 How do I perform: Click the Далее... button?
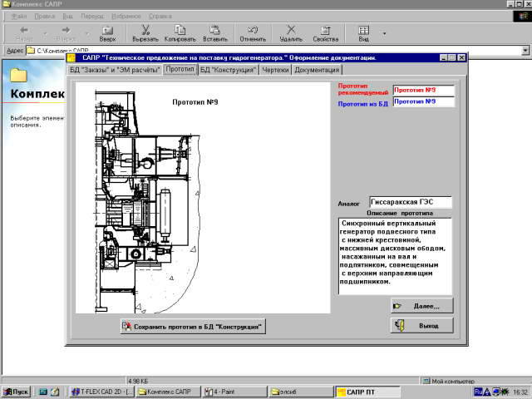(x=421, y=306)
